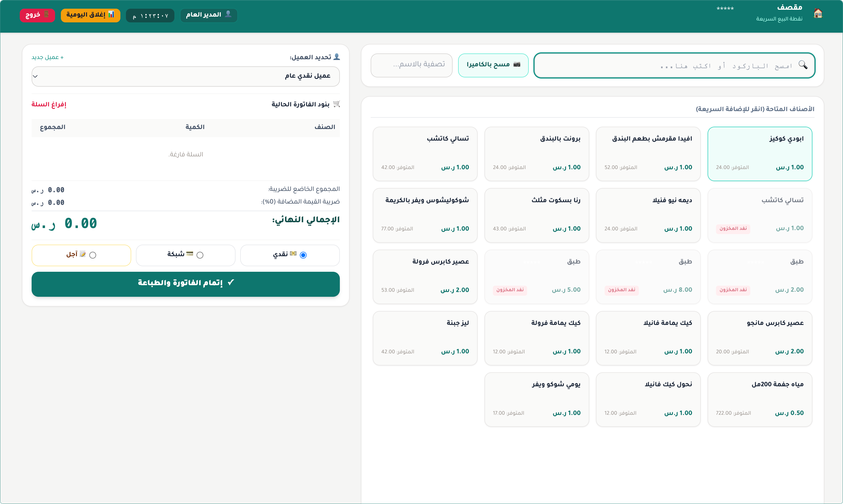Add نحول كيك فانيلا product card

[648, 399]
